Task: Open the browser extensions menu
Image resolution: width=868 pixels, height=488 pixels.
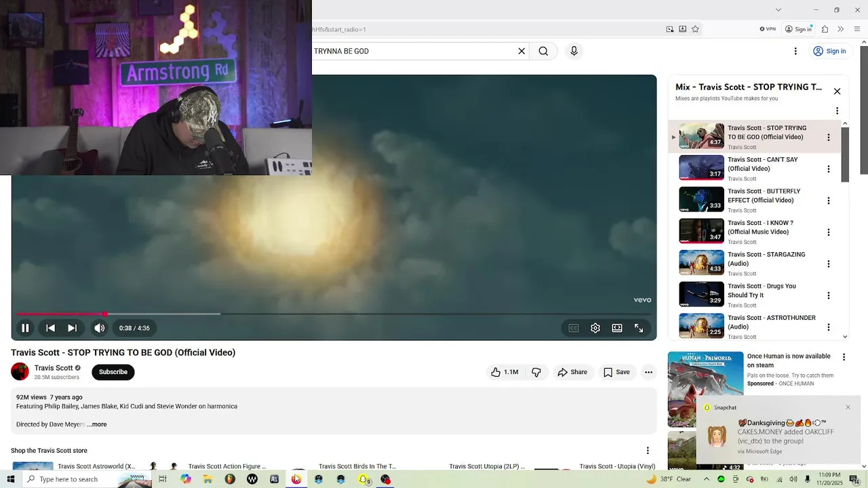Action: coord(825,29)
